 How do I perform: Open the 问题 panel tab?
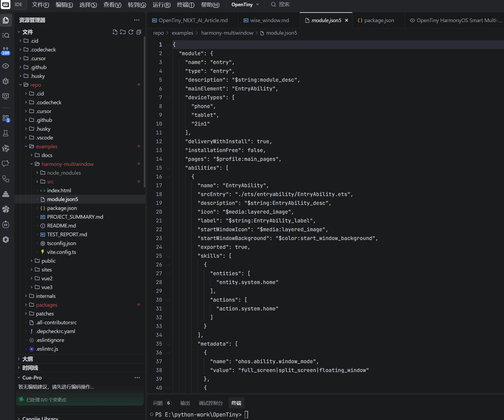coord(162,403)
